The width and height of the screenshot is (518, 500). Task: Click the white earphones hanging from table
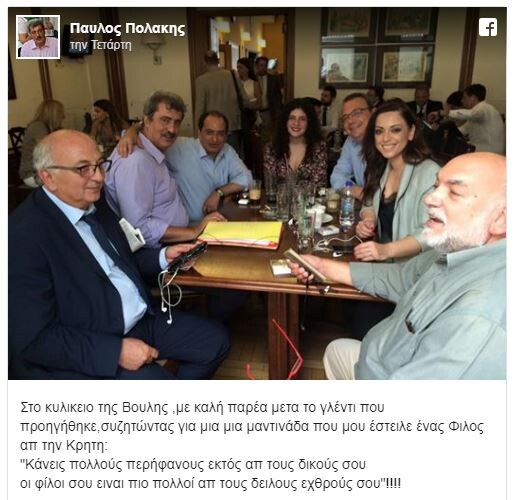pos(170,294)
